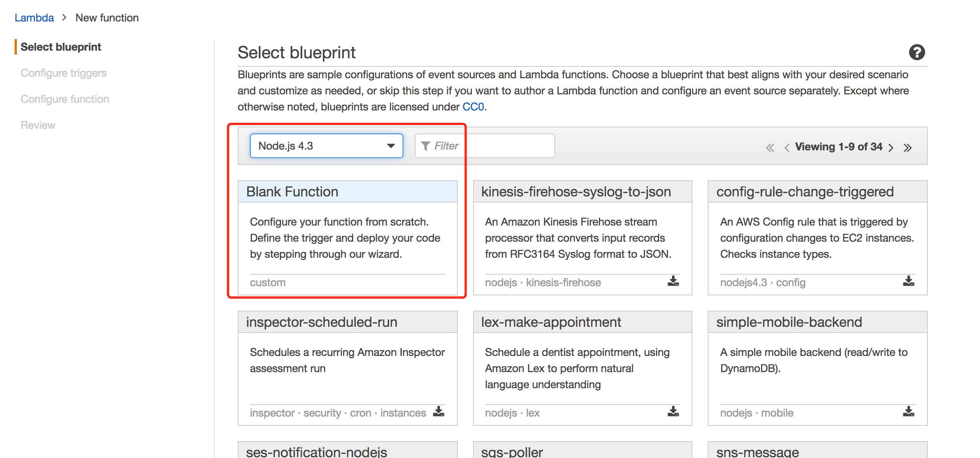This screenshot has width=980, height=458.
Task: Click the 'Viewing 1-9 of 34' text
Action: click(839, 147)
